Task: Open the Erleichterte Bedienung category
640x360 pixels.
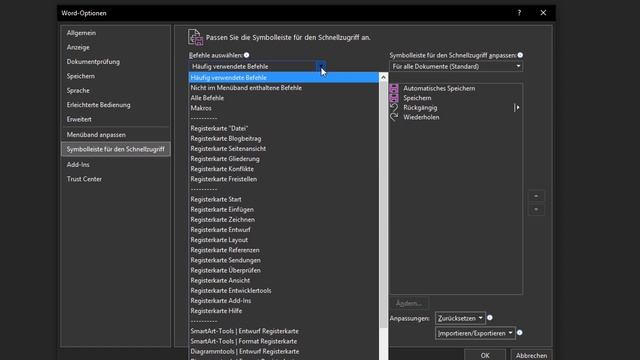Action: 116,105
